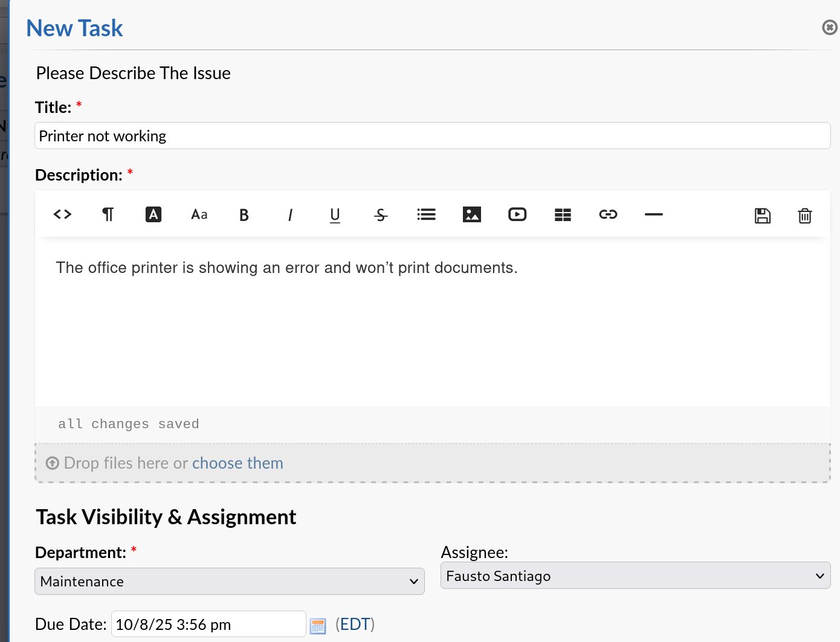The image size is (840, 642).
Task: Expand the Department dropdown
Action: pos(230,582)
